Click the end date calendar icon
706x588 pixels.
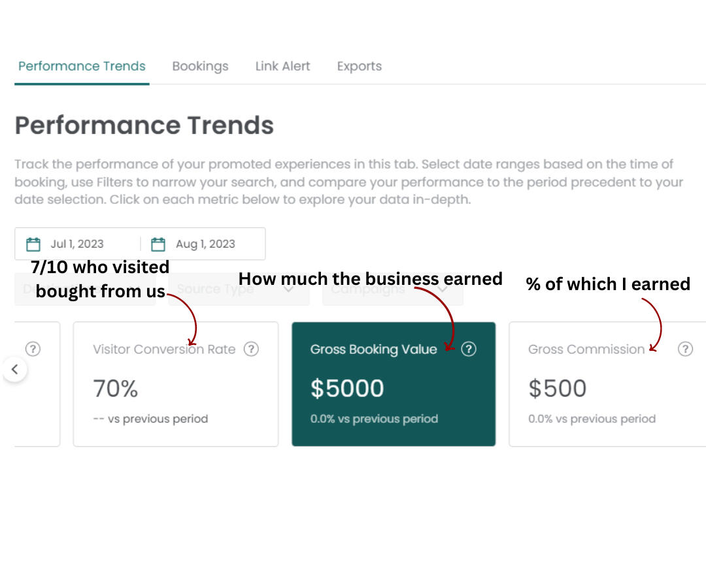pyautogui.click(x=158, y=244)
